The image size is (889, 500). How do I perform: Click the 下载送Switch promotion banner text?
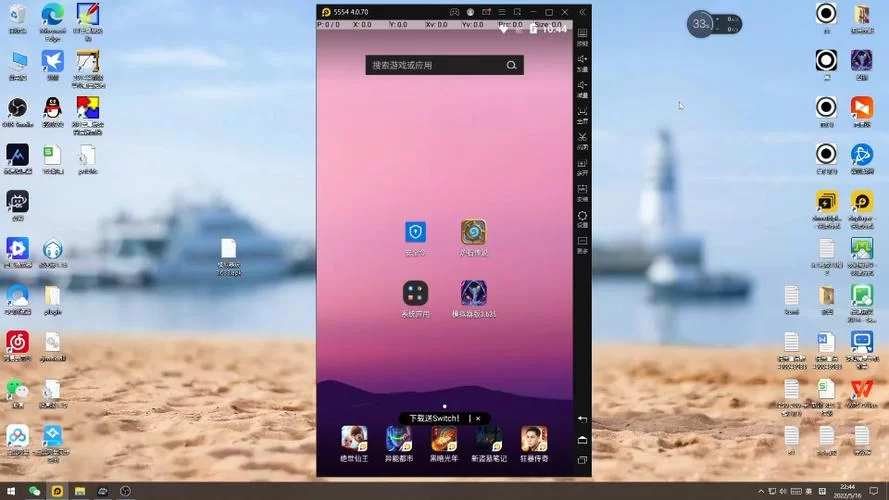click(x=434, y=418)
